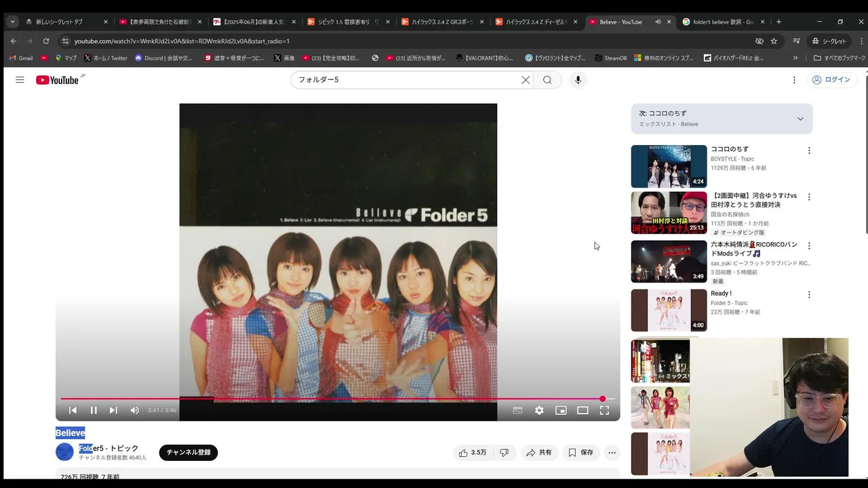This screenshot has height=488, width=868.
Task: Start voice search with the microphone
Action: [x=578, y=80]
